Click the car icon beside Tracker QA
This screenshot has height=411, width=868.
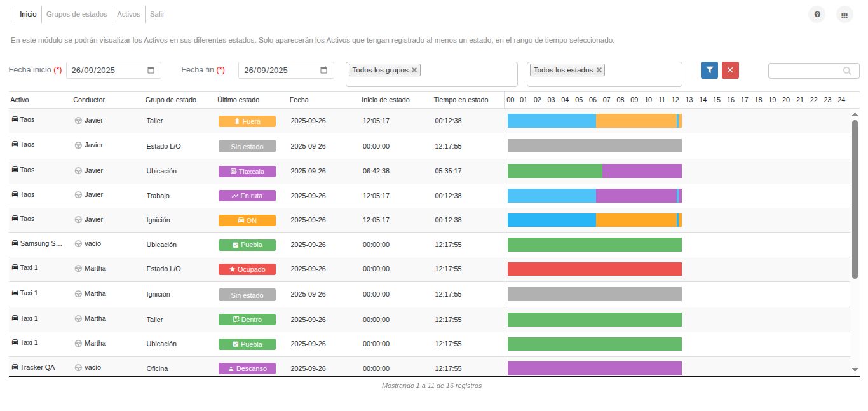click(x=15, y=367)
